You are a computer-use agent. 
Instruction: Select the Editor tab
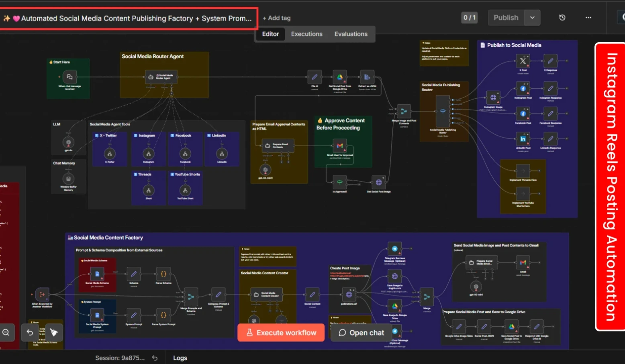(270, 34)
